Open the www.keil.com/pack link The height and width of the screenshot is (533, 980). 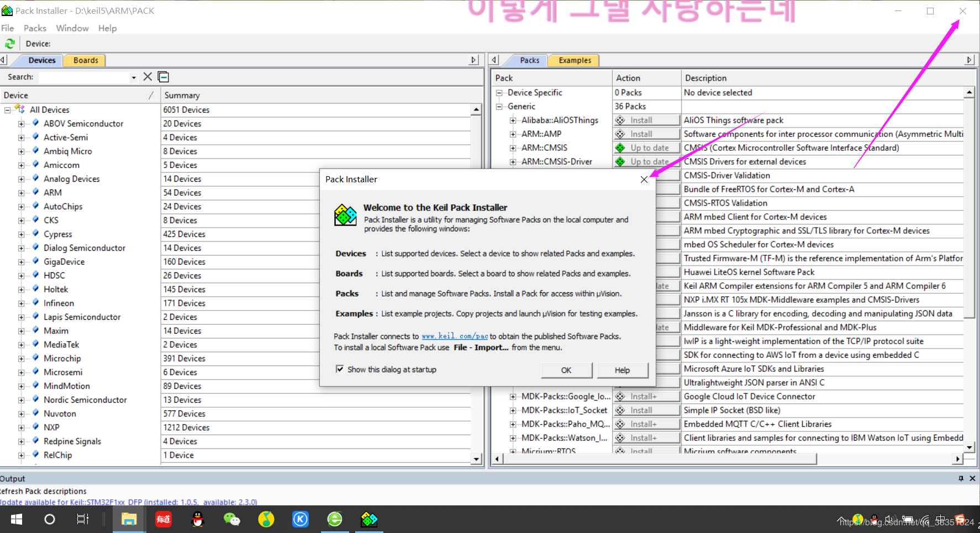tap(455, 336)
